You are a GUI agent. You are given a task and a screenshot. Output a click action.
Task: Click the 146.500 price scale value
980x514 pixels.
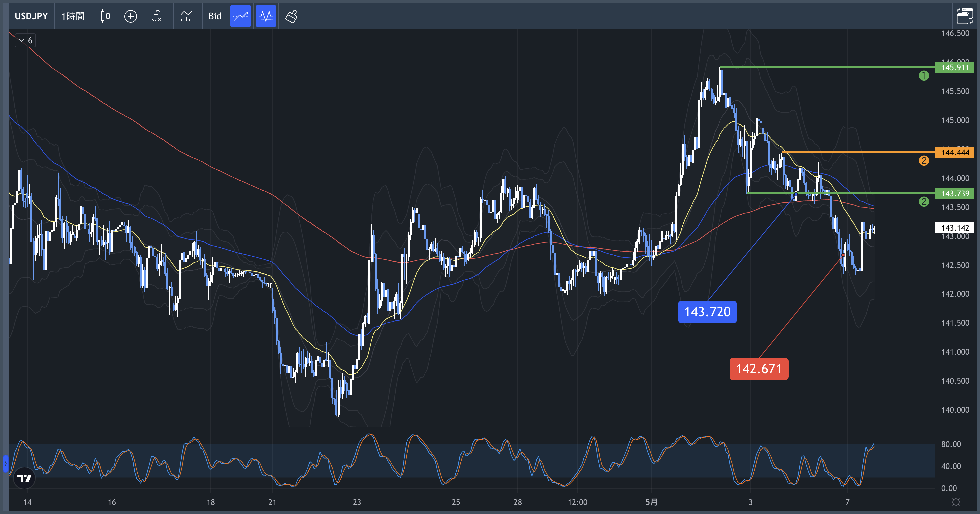tap(955, 33)
